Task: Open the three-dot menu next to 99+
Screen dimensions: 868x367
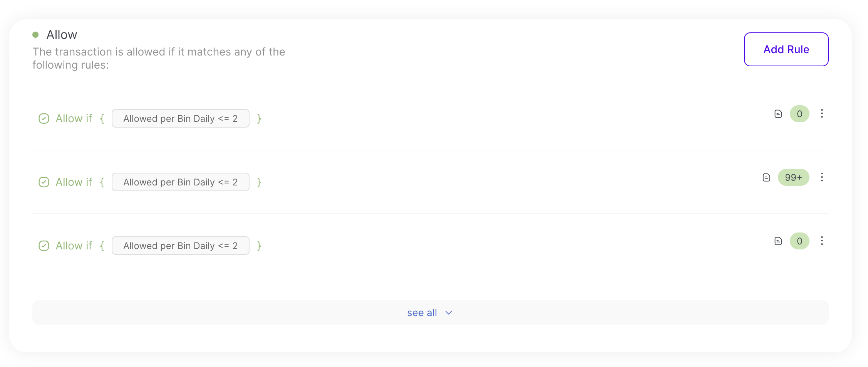Action: tap(821, 177)
